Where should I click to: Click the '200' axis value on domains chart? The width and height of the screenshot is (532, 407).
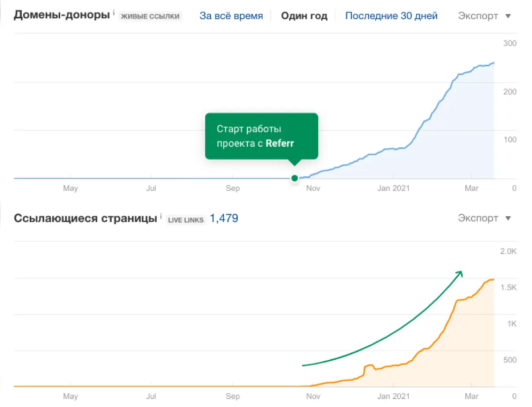tap(510, 92)
